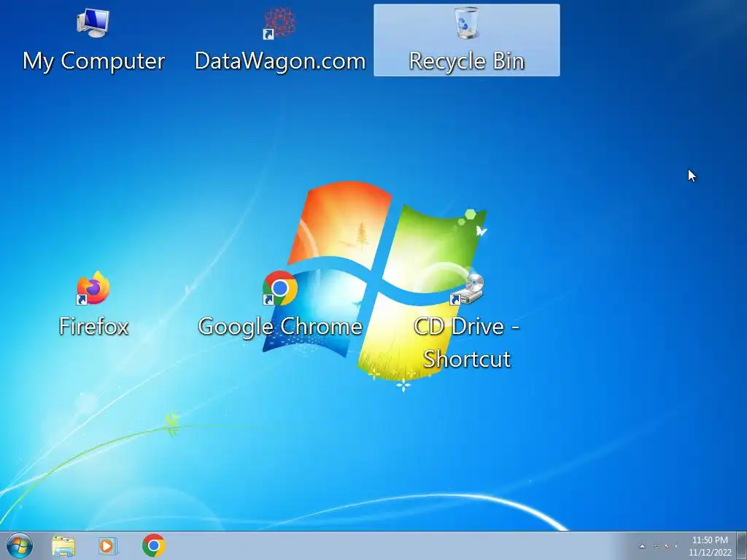Launch Chrome from the taskbar

pyautogui.click(x=153, y=545)
